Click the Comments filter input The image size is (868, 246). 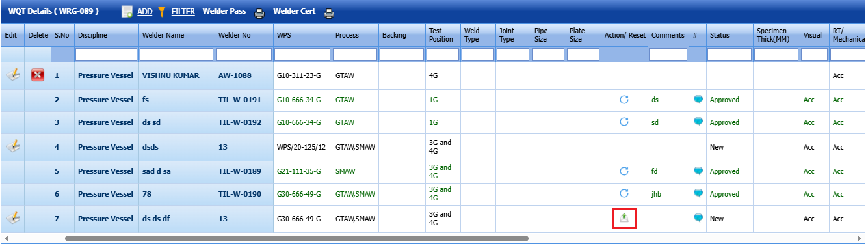tap(668, 55)
